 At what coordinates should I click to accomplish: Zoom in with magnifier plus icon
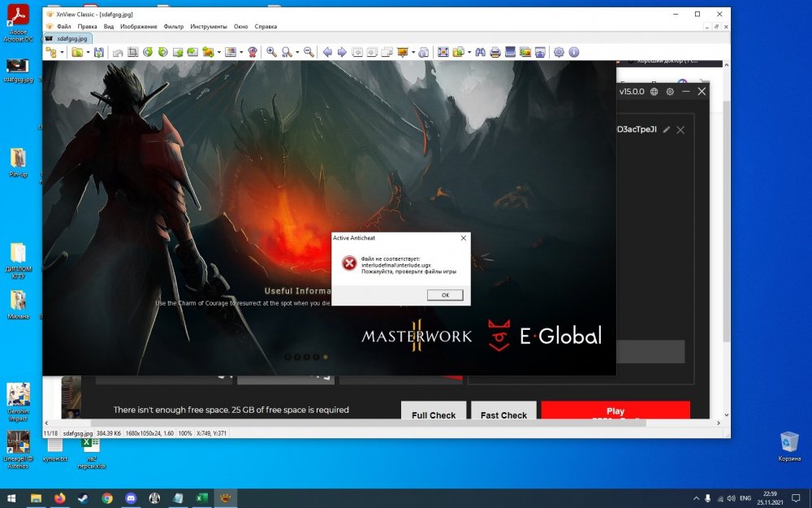pyautogui.click(x=272, y=52)
